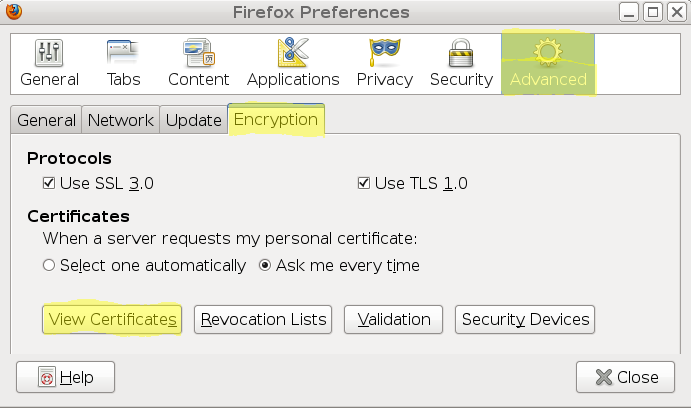Click the View Certificates button
Screen dimensions: 691x408
[112, 319]
